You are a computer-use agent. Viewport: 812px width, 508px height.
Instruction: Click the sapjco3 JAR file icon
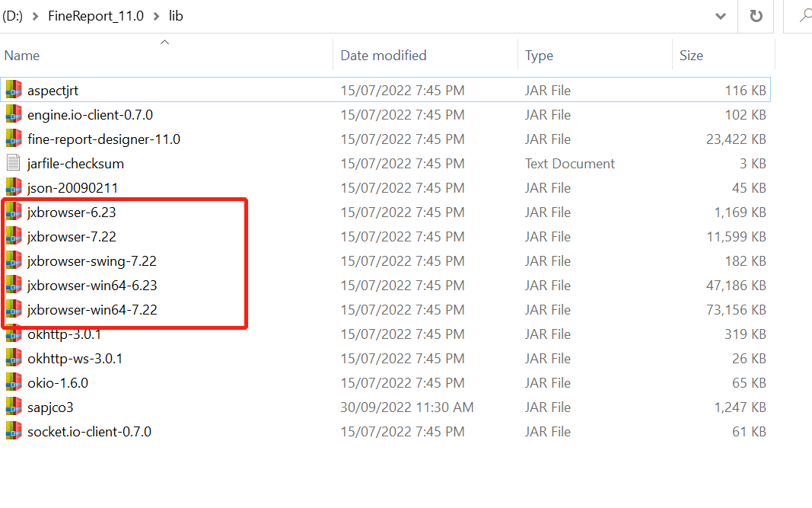point(14,407)
